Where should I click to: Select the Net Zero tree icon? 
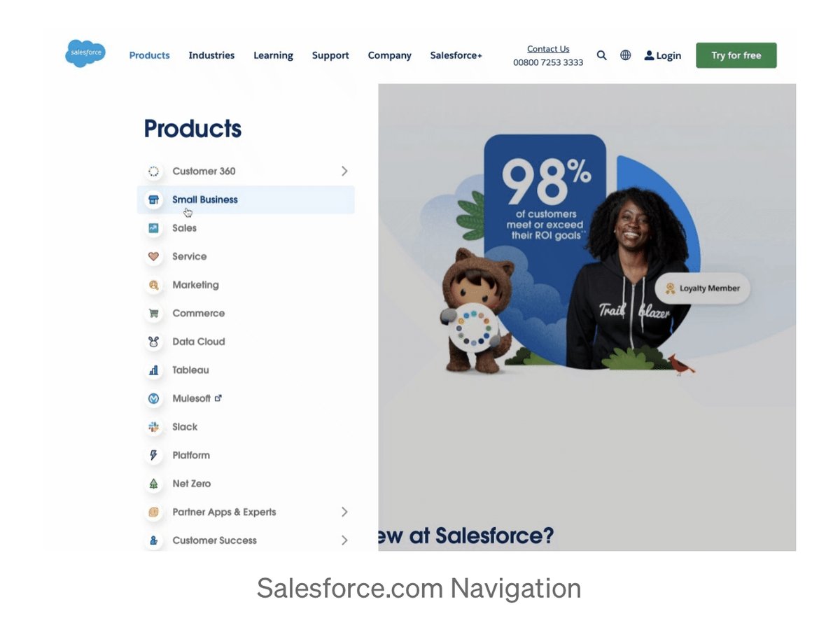point(153,484)
